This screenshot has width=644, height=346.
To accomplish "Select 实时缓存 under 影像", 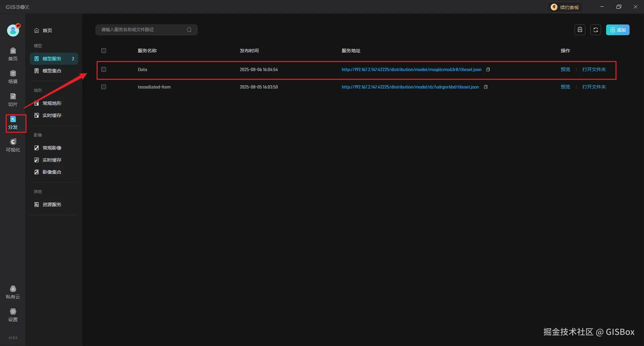I will [x=54, y=160].
